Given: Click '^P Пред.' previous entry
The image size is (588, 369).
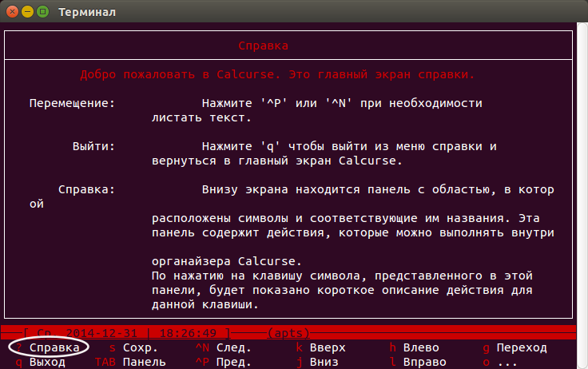Looking at the screenshot, I should coord(223,363).
